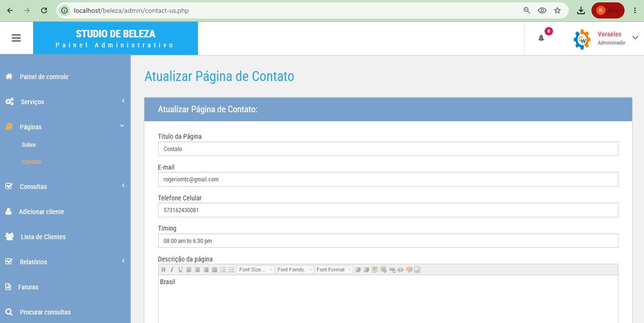
Task: Open the Font Family dropdown
Action: click(x=295, y=269)
